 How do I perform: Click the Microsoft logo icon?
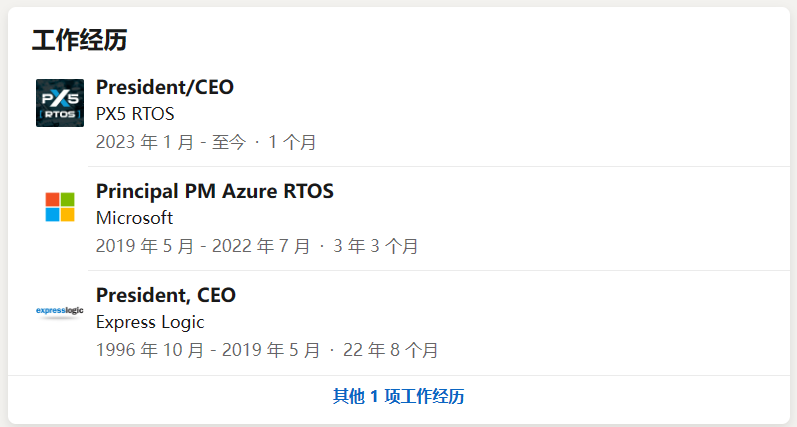click(x=60, y=207)
